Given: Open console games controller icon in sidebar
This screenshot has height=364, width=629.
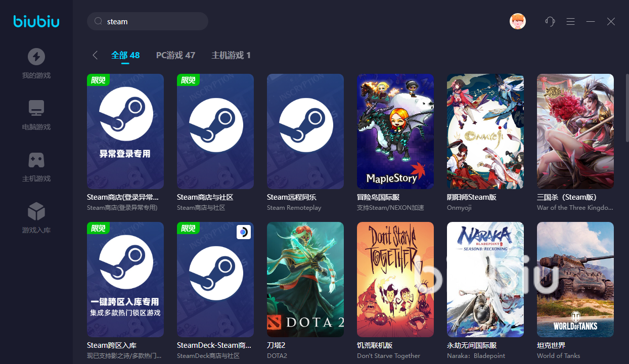Looking at the screenshot, I should [36, 160].
